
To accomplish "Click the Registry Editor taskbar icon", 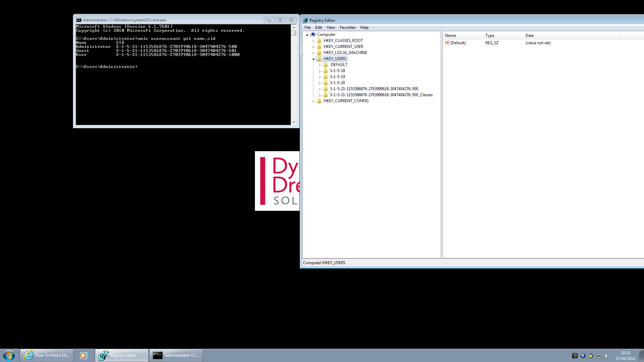I will click(x=122, y=355).
